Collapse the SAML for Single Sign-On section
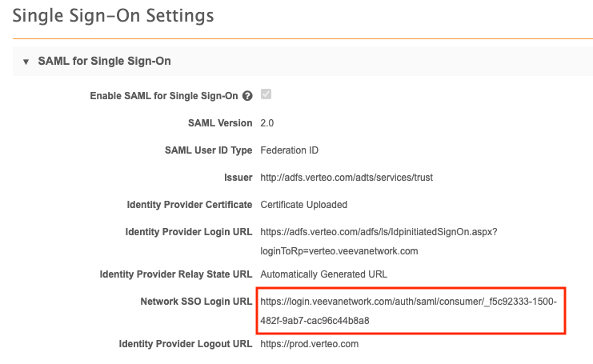This screenshot has height=364, width=593. click(x=26, y=62)
